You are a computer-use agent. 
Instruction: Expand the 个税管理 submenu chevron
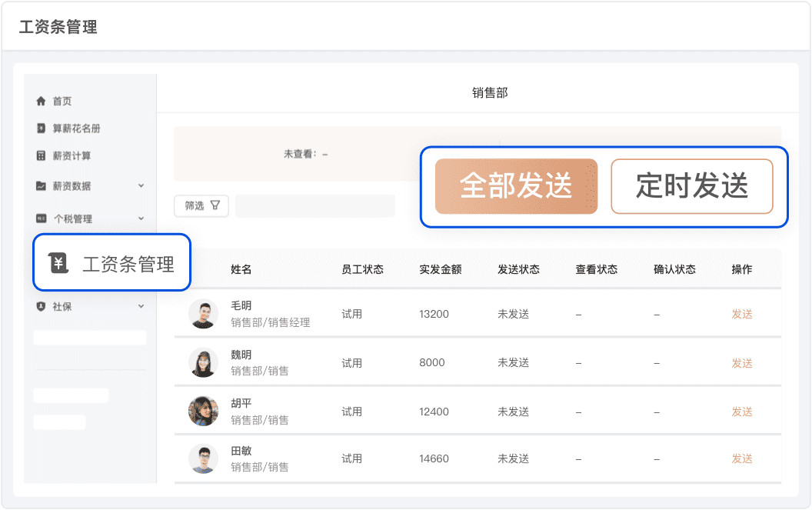click(x=141, y=219)
